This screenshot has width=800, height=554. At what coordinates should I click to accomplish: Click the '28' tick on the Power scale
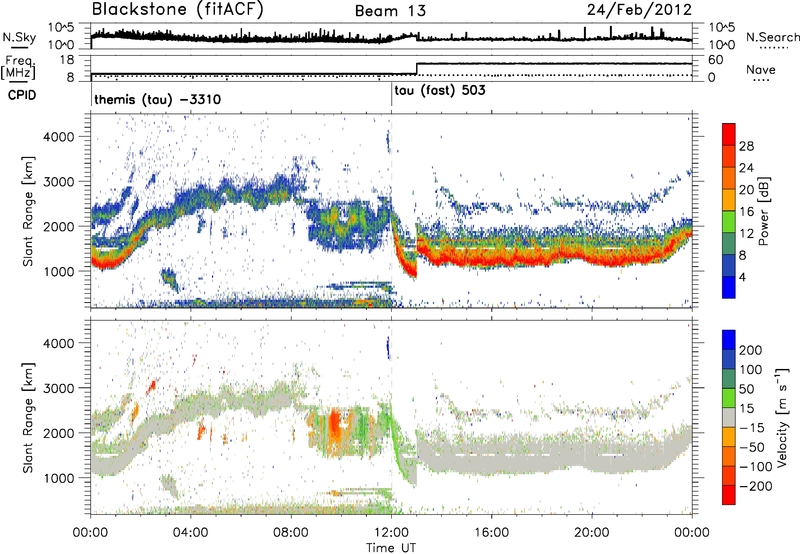point(746,146)
